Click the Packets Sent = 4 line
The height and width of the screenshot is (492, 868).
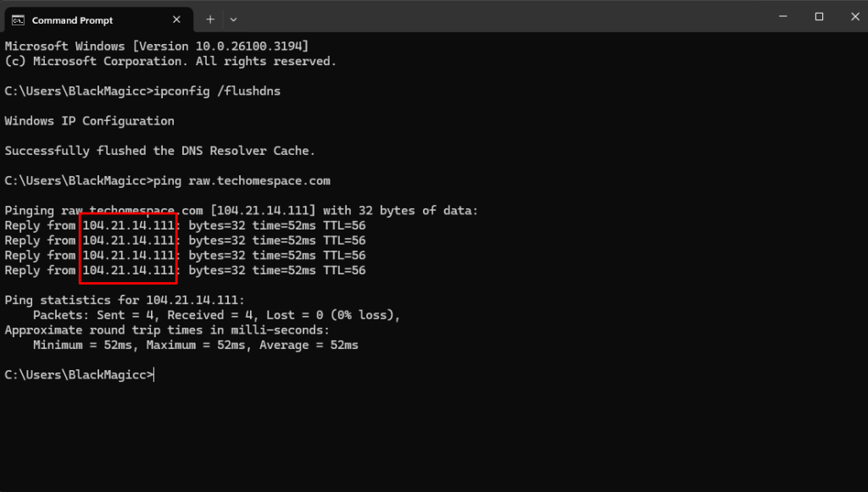[x=216, y=315]
